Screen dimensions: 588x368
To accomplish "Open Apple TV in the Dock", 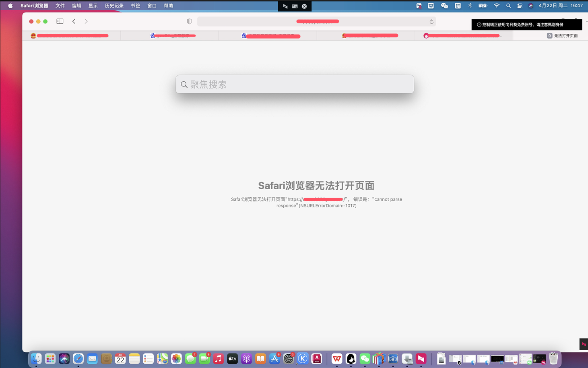I will (x=232, y=358).
